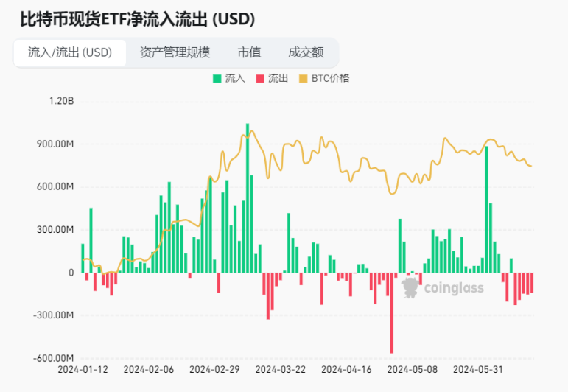Show the 成交额 tab
Image resolution: width=568 pixels, height=392 pixels.
306,52
